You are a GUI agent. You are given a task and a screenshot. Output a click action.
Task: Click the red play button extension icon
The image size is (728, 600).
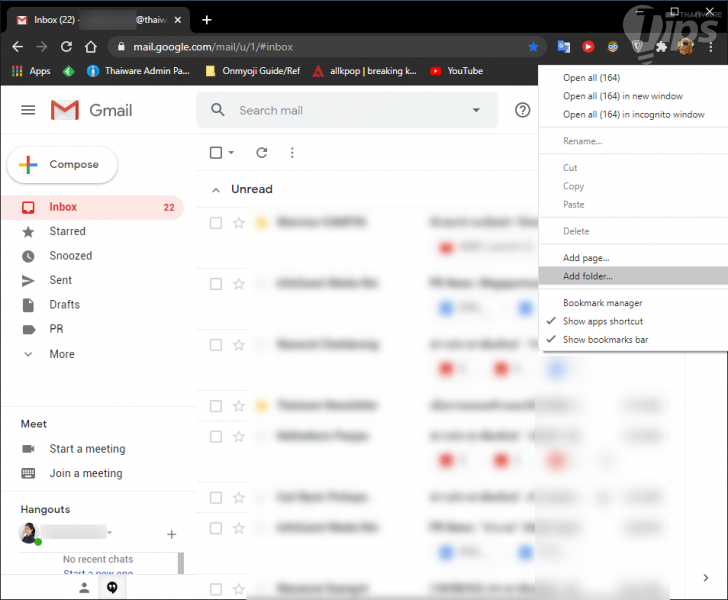pyautogui.click(x=588, y=46)
